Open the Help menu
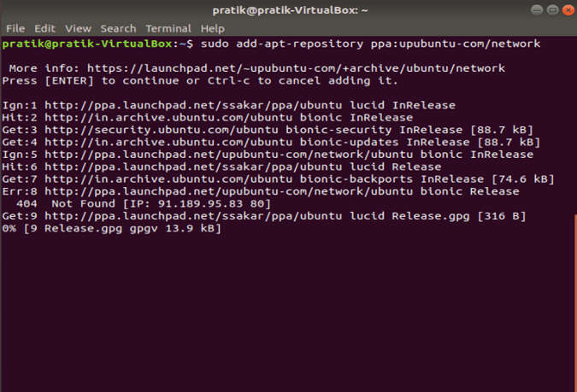Viewport: 577px width, 392px height. [213, 29]
